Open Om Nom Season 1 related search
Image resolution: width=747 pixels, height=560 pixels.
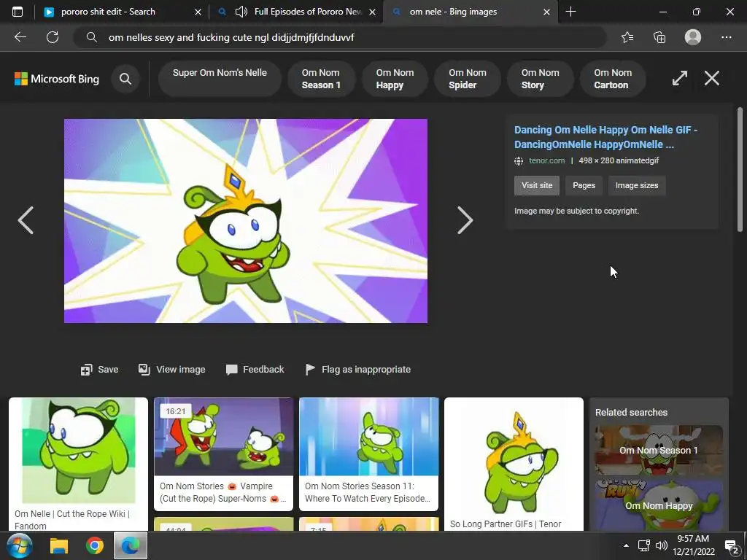tap(659, 450)
